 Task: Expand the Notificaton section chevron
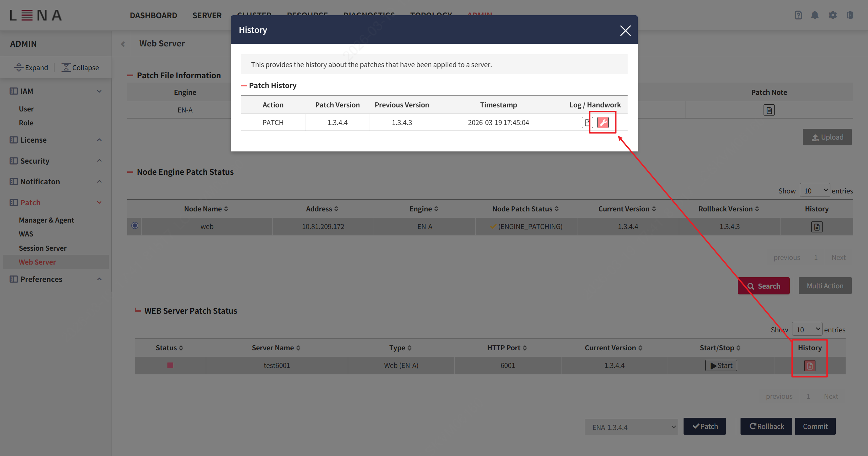click(99, 182)
